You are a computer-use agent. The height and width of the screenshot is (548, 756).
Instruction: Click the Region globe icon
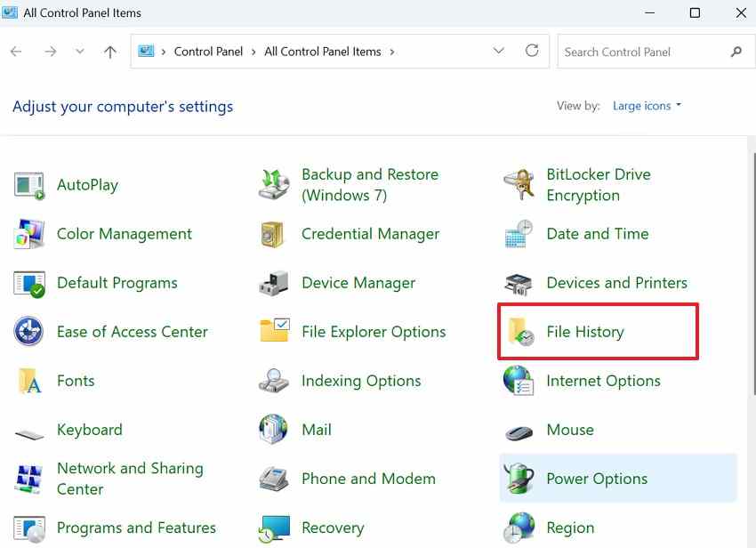519,528
